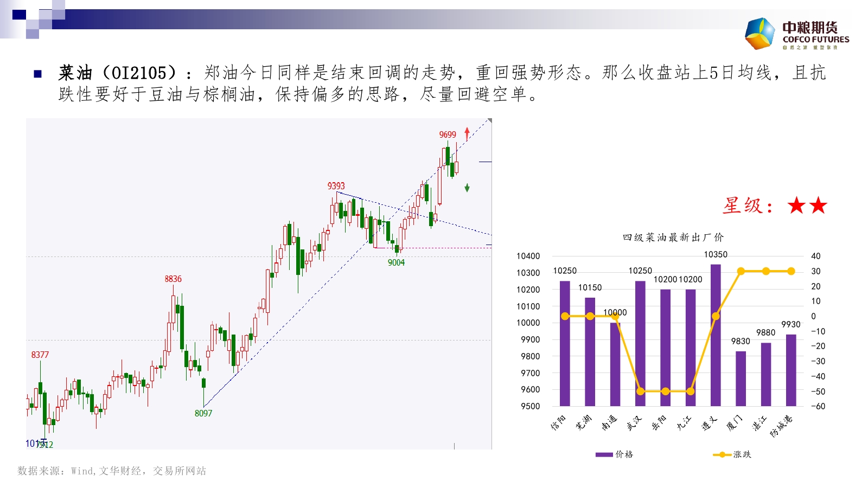Screen dimensions: 868x488
Task: Click the yellow line point above 湛江
Action: pyautogui.click(x=766, y=271)
